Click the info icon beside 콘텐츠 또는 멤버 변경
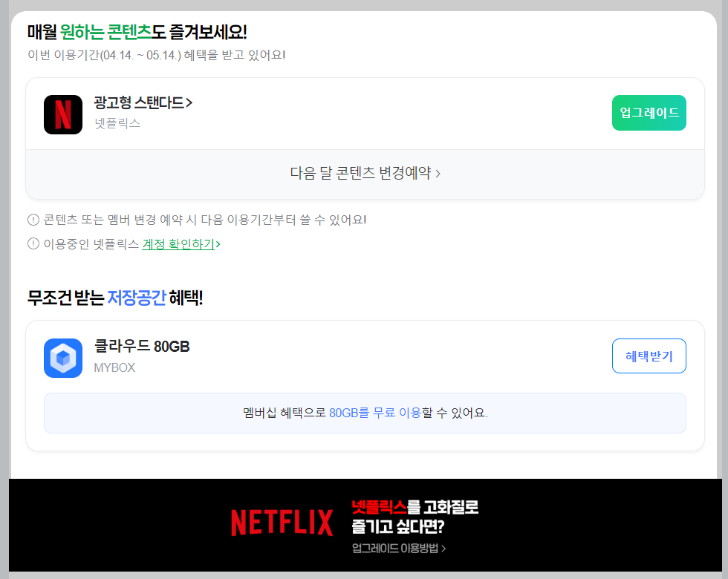Screen dimensions: 728x579 (x=33, y=220)
